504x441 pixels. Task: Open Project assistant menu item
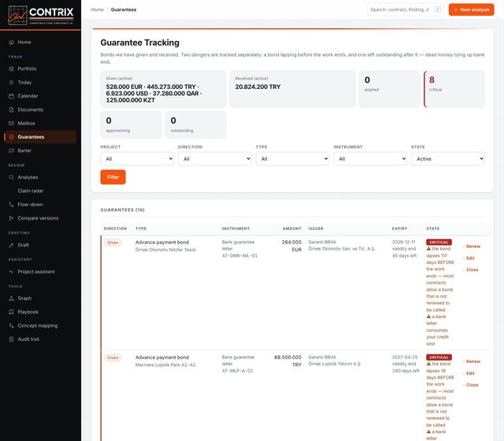[x=40, y=272]
